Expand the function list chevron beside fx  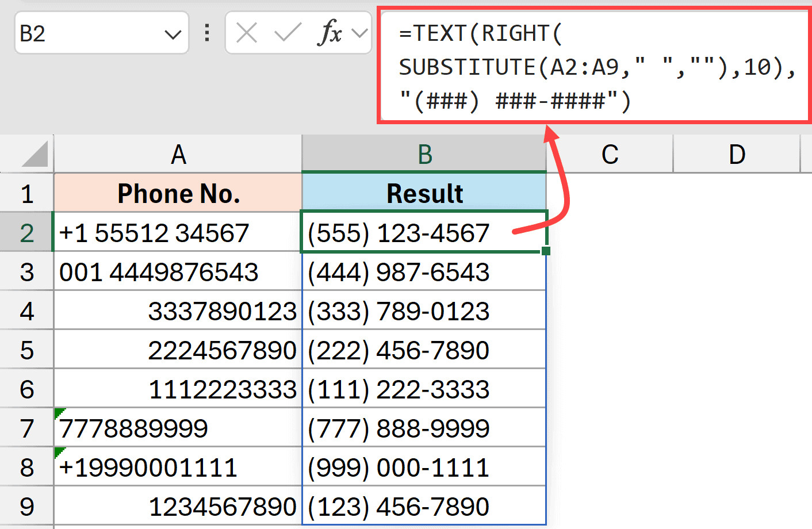[359, 33]
